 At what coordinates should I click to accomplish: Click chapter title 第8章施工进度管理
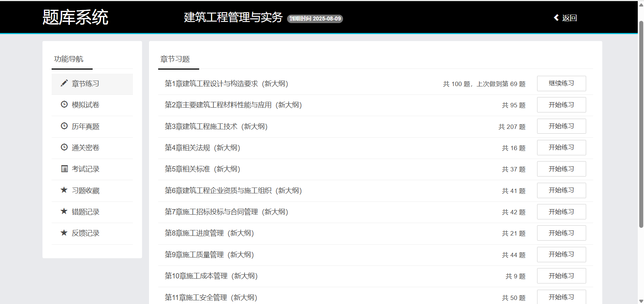coord(209,233)
